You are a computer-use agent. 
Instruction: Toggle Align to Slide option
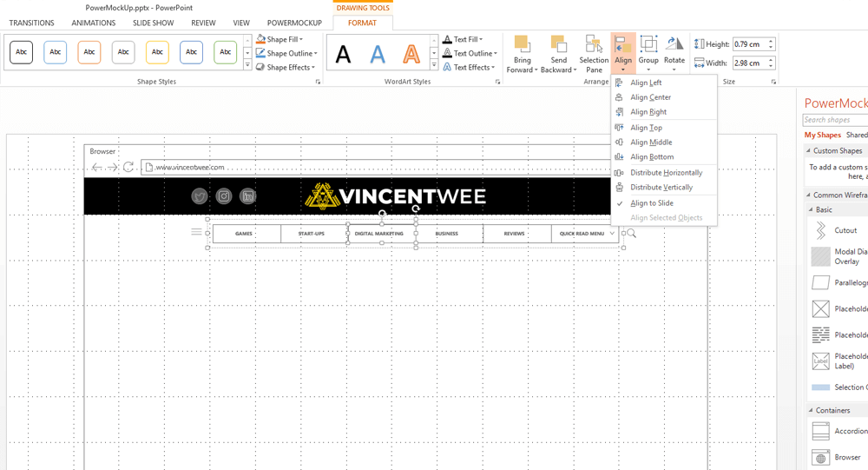(652, 202)
